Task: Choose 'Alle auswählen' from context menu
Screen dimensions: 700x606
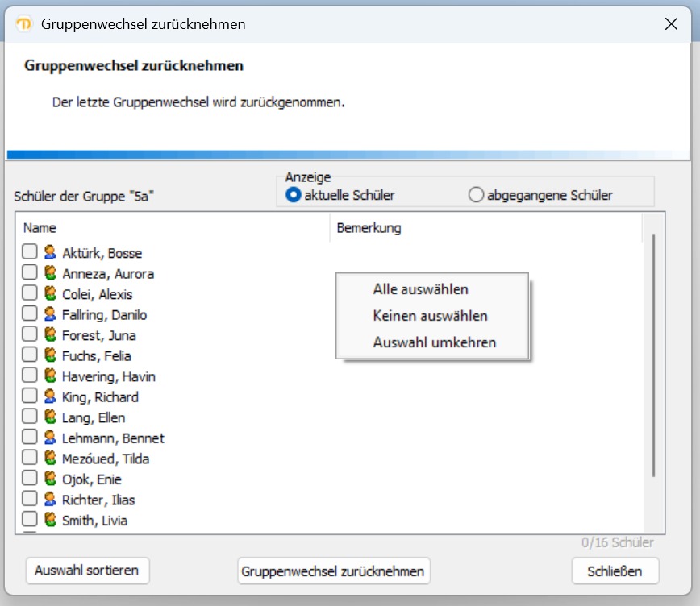Action: [x=420, y=289]
